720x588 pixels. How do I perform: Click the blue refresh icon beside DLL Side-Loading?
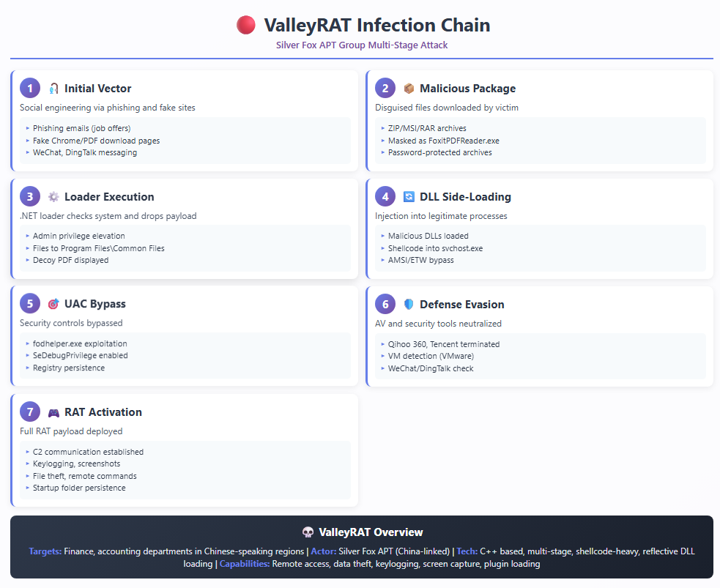[x=409, y=197]
